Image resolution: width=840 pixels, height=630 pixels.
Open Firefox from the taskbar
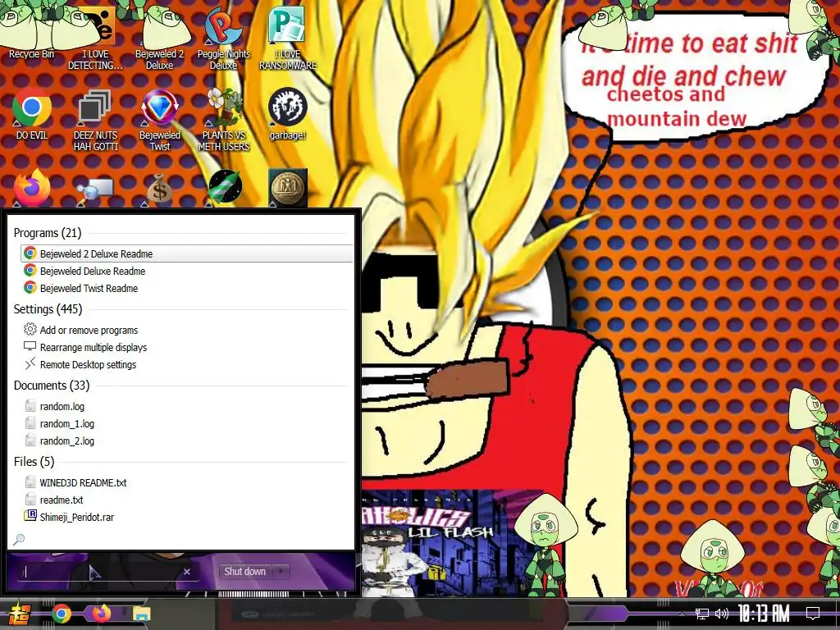pos(101,614)
